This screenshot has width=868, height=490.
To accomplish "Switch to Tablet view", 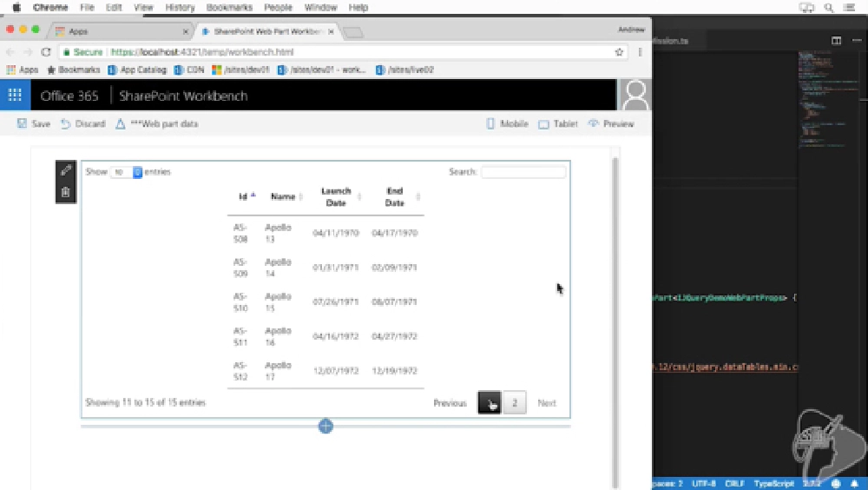I will click(x=558, y=123).
